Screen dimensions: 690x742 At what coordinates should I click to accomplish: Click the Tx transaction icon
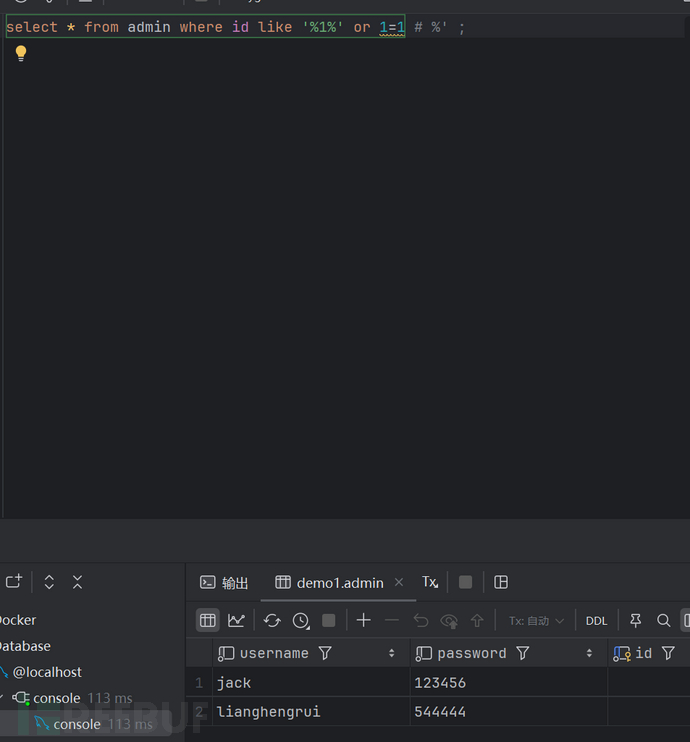(430, 582)
